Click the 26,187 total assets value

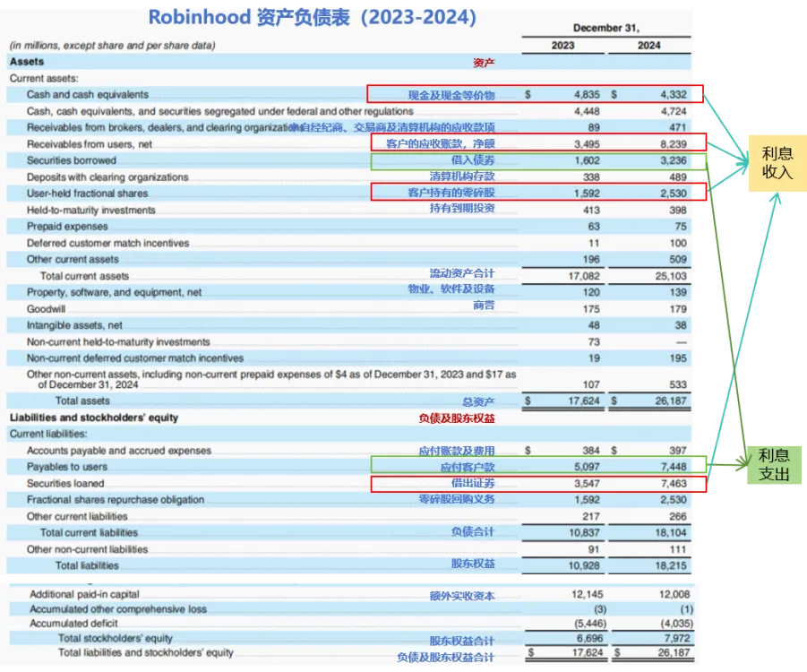pyautogui.click(x=671, y=401)
